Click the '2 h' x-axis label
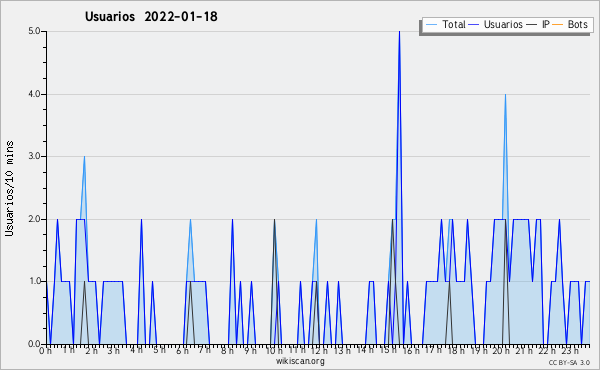Image resolution: width=600 pixels, height=370 pixels. point(92,351)
